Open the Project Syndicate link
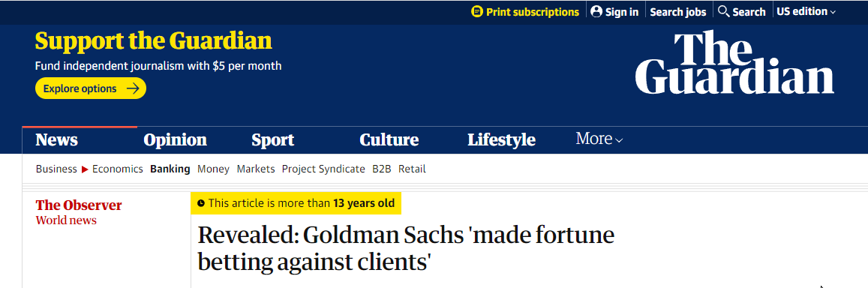Image resolution: width=868 pixels, height=288 pixels. (x=323, y=169)
